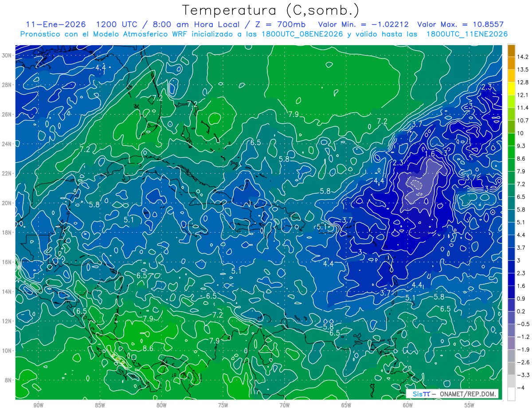
Task: Pick the colorbar swatch between 1.6 and 0.9
Action: click(511, 293)
